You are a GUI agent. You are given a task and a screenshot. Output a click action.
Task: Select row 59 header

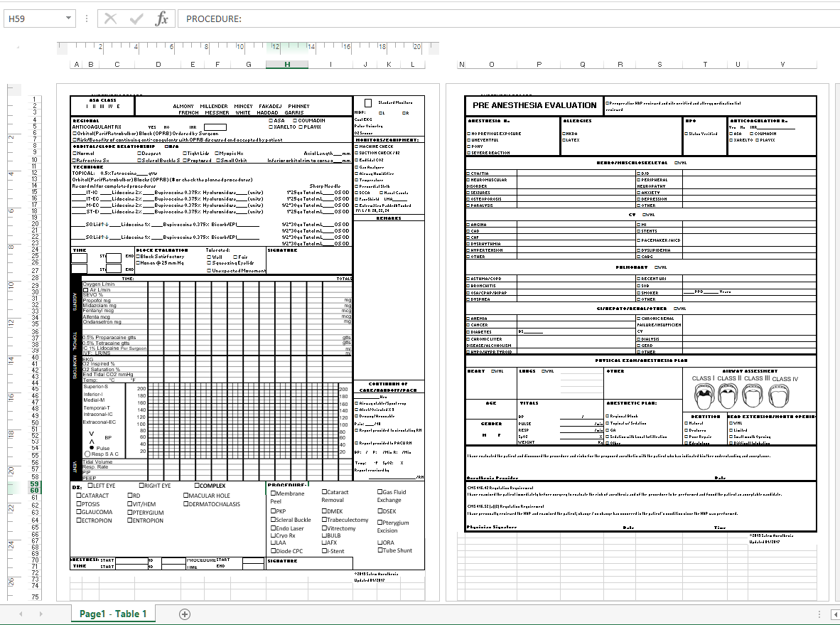34,484
